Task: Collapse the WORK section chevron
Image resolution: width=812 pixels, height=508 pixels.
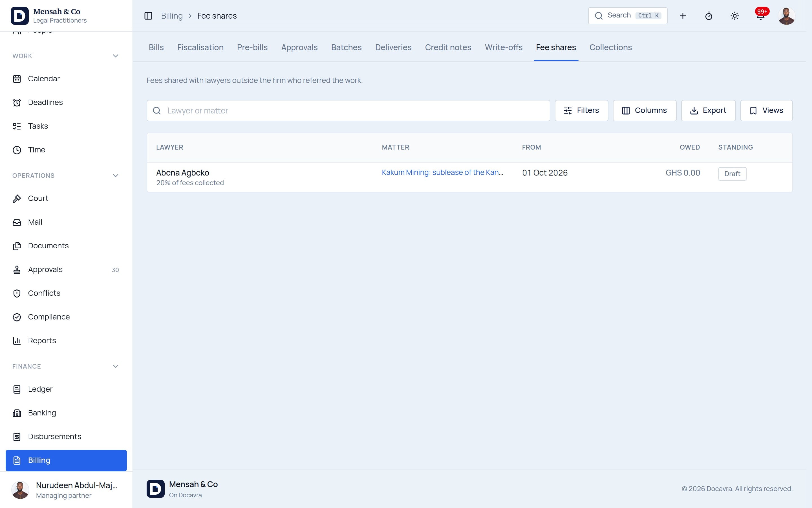Action: 115,56
